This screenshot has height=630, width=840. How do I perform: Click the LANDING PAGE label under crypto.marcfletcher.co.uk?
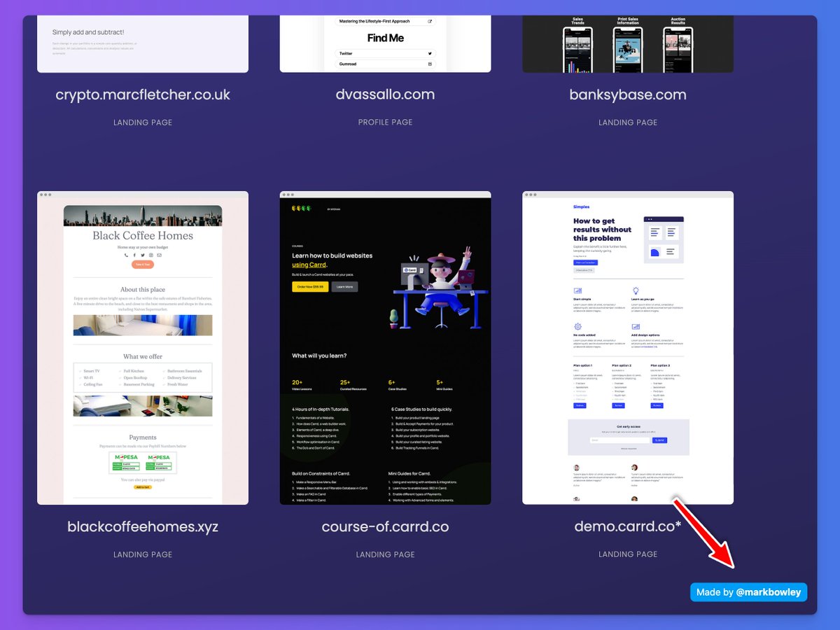(143, 122)
